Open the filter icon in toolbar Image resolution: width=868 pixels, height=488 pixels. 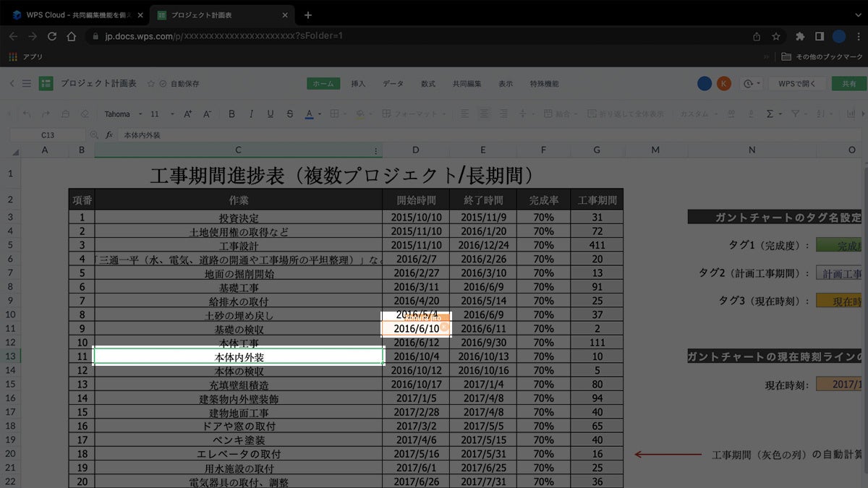pyautogui.click(x=795, y=114)
